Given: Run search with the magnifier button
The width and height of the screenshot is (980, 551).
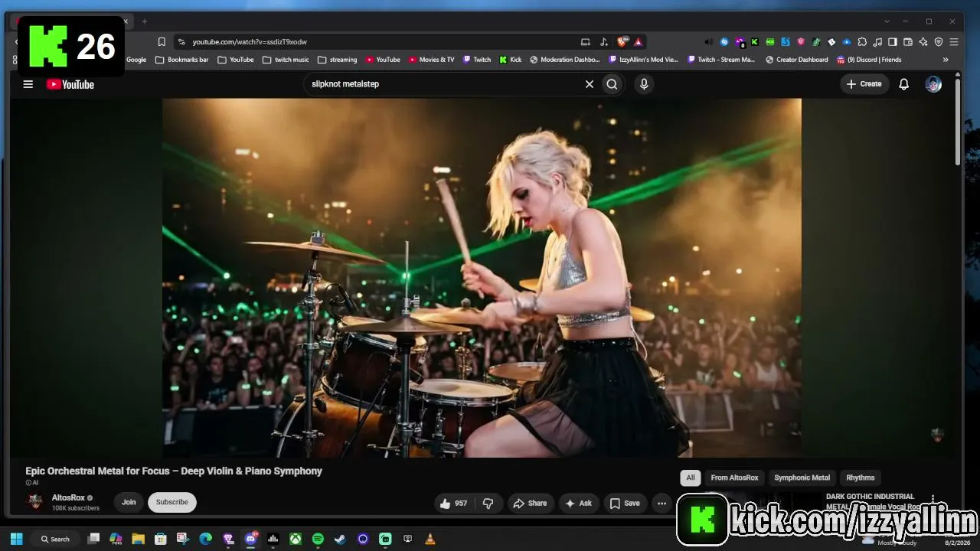Looking at the screenshot, I should [x=612, y=84].
